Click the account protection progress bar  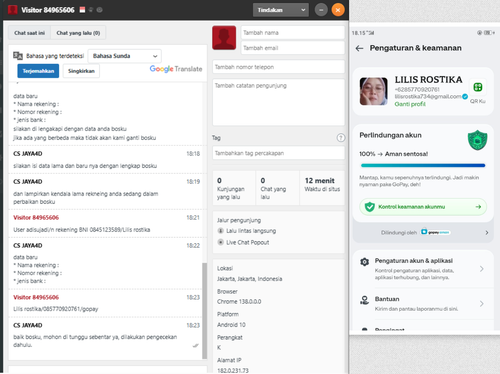tap(423, 165)
